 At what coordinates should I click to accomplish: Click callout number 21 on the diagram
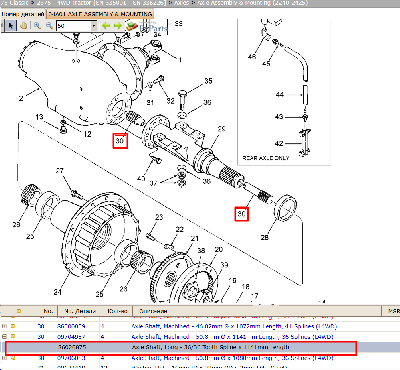pyautogui.click(x=195, y=238)
